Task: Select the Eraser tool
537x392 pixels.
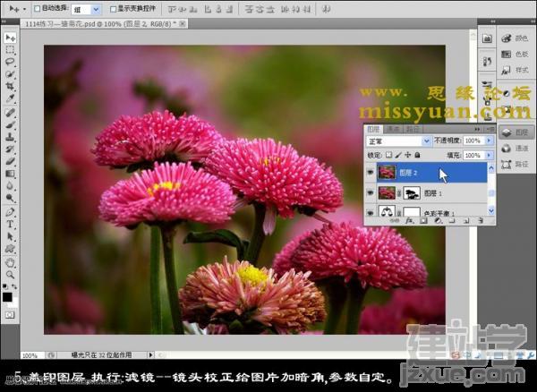Action: click(x=10, y=162)
